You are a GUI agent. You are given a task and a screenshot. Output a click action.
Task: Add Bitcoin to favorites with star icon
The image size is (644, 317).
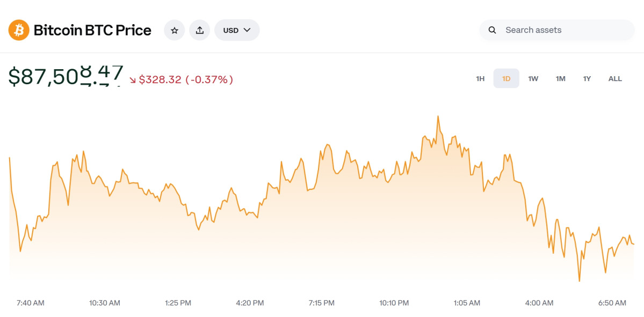point(174,30)
